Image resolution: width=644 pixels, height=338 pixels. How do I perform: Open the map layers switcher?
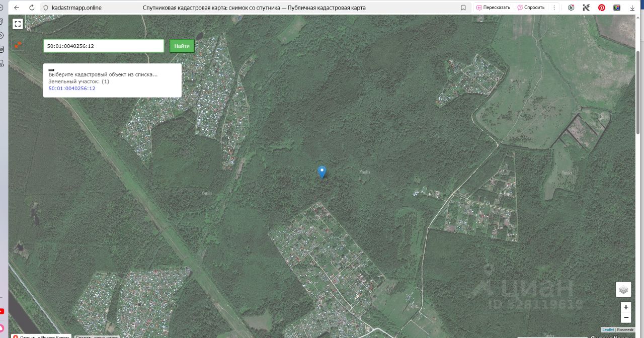click(x=623, y=289)
